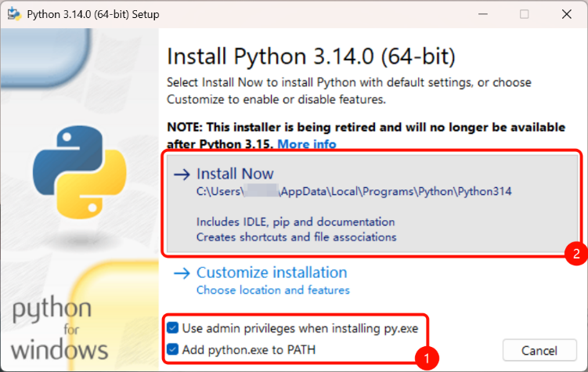Click 'Includes IDLE, pip and documentation' text
588x372 pixels.
tap(295, 222)
